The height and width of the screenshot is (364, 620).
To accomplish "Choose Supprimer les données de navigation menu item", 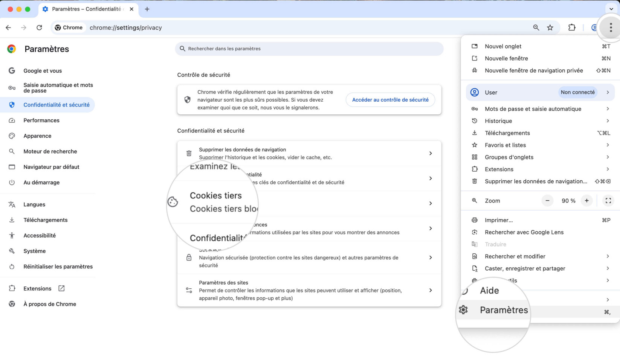I will (541, 181).
